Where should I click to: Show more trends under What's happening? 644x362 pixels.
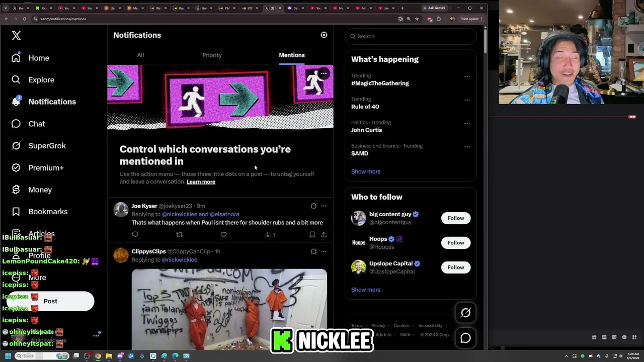(x=366, y=171)
